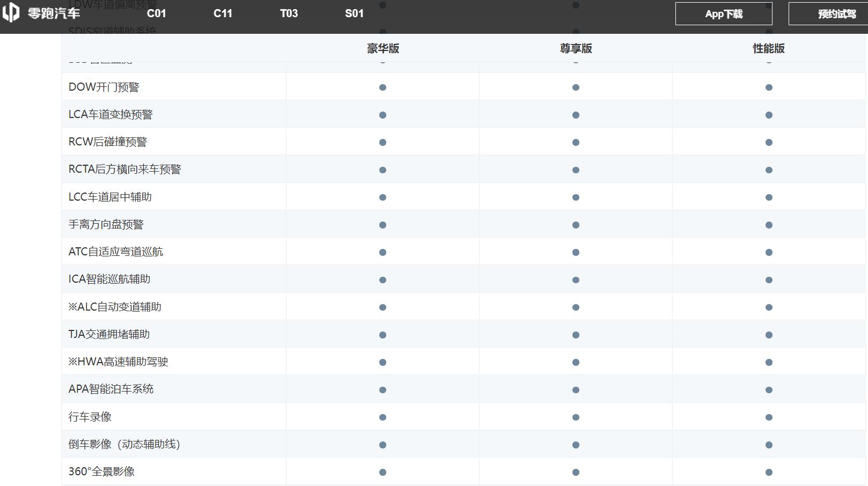This screenshot has height=486, width=868.
Task: Click the 尊享版 dot for ATC自适应弯道巡航
Action: (576, 252)
